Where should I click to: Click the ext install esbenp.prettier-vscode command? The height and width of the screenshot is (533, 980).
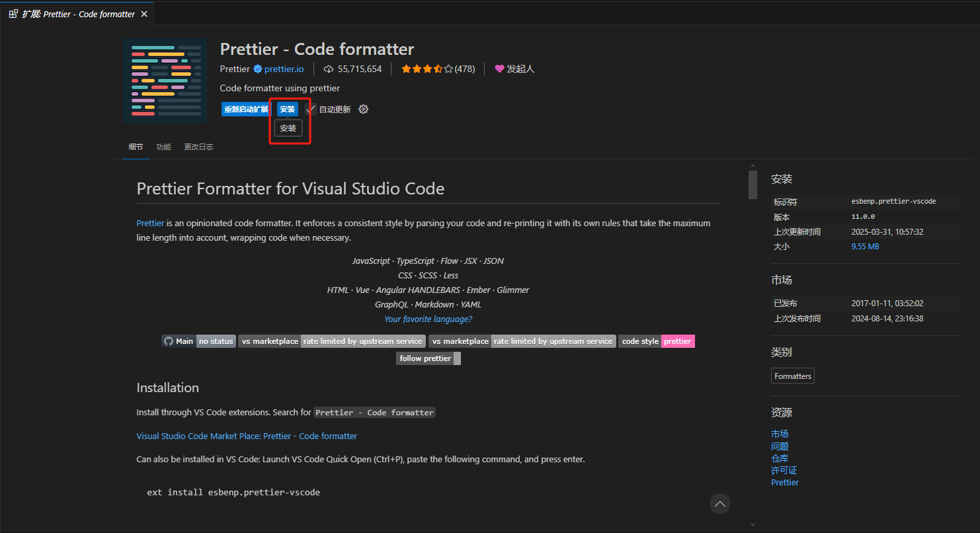pyautogui.click(x=233, y=492)
